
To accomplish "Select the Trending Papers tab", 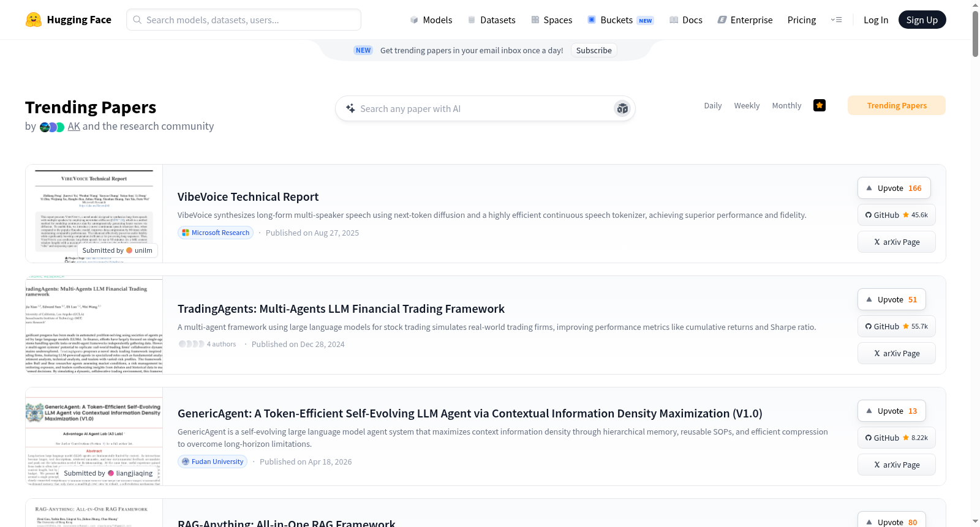I will (897, 105).
